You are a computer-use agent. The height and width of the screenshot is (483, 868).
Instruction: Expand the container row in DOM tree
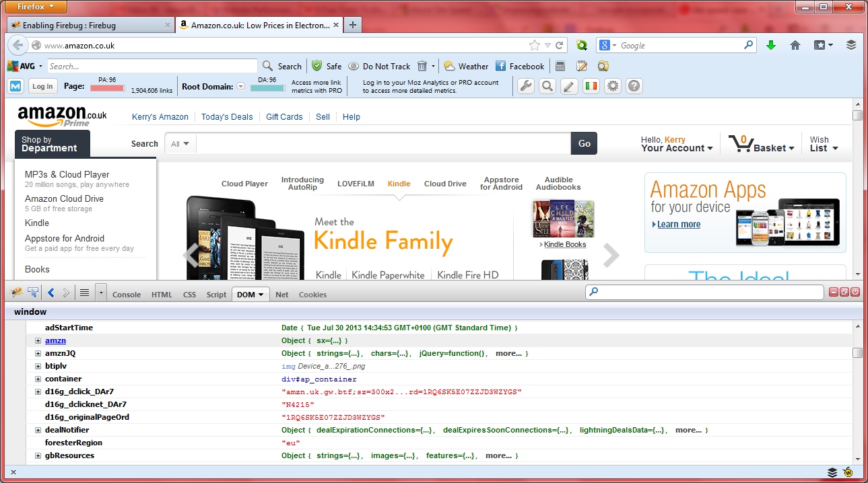pyautogui.click(x=38, y=379)
